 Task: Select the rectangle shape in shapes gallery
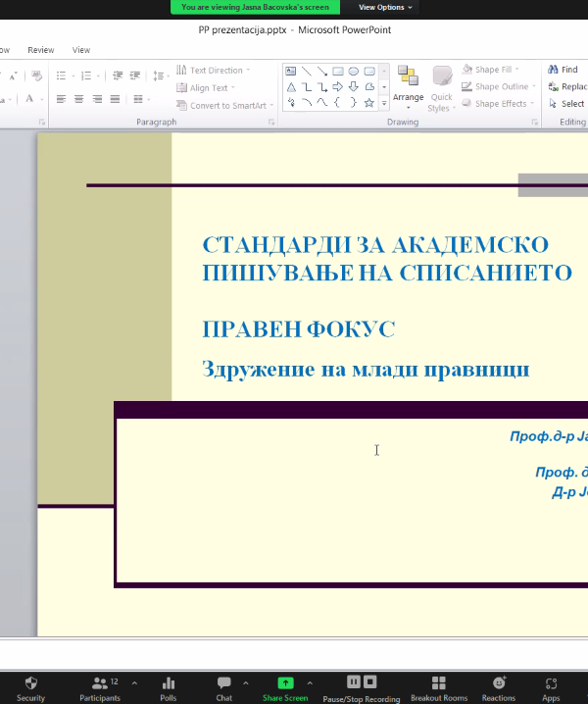click(x=338, y=71)
